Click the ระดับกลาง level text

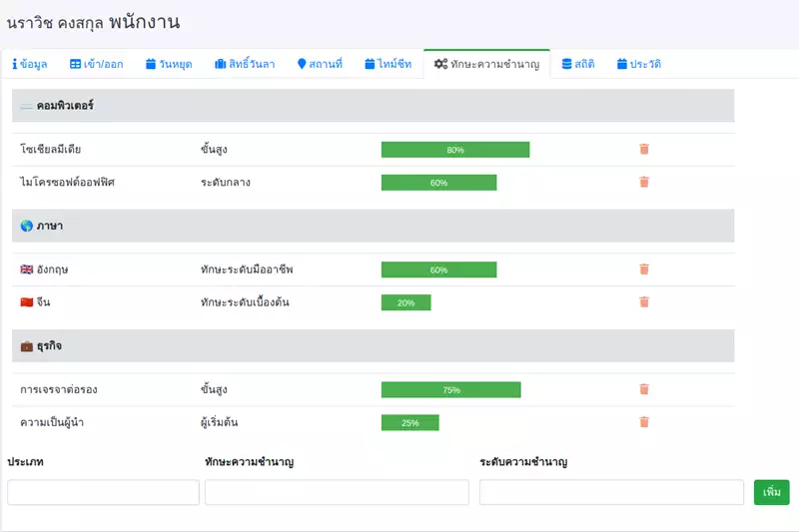point(226,183)
